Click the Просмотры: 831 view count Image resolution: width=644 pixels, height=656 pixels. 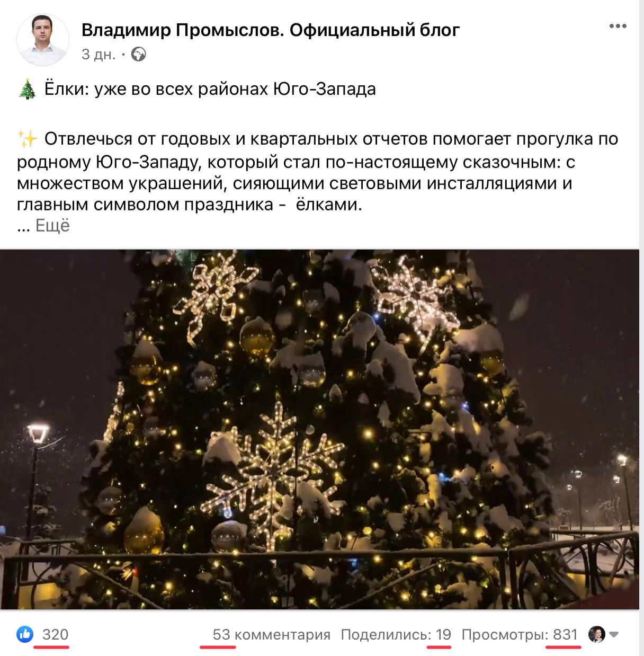click(x=520, y=634)
